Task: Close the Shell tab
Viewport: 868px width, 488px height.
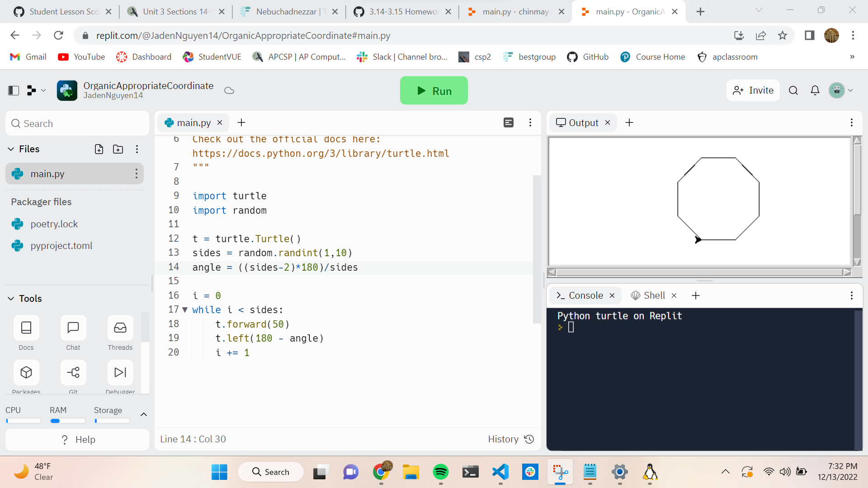Action: 674,296
